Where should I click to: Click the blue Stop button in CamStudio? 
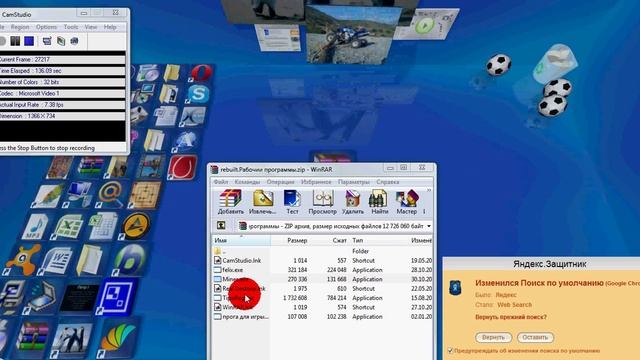(x=29, y=41)
